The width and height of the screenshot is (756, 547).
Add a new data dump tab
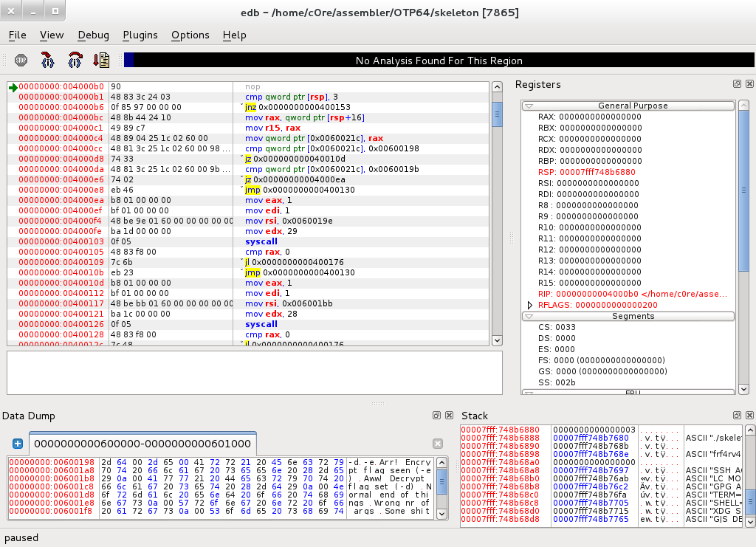pos(18,444)
